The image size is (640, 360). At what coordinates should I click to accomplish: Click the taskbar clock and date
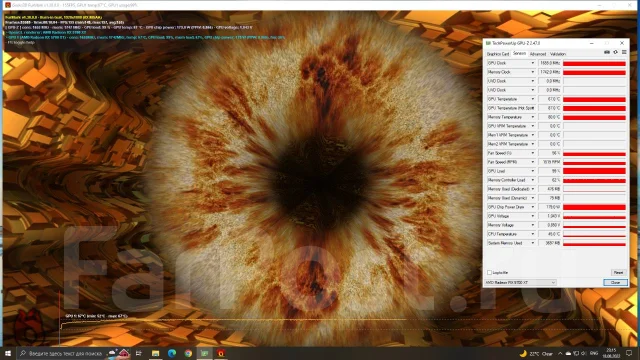click(x=611, y=353)
